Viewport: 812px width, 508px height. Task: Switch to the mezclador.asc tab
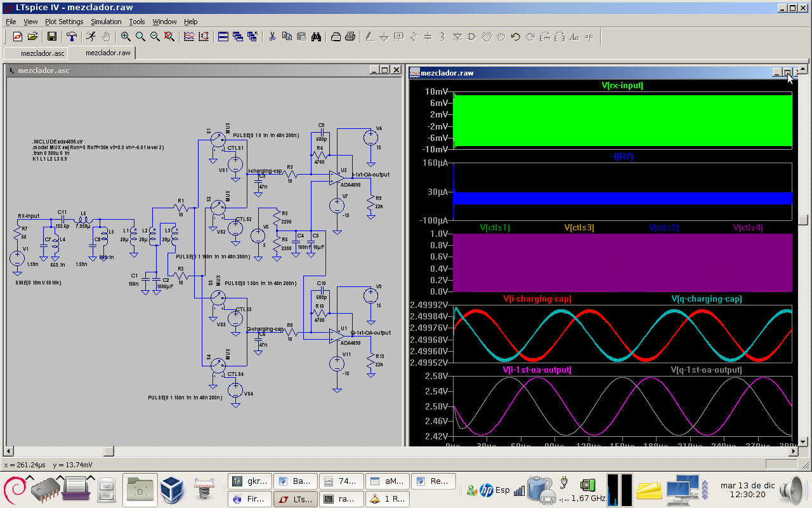(x=43, y=53)
